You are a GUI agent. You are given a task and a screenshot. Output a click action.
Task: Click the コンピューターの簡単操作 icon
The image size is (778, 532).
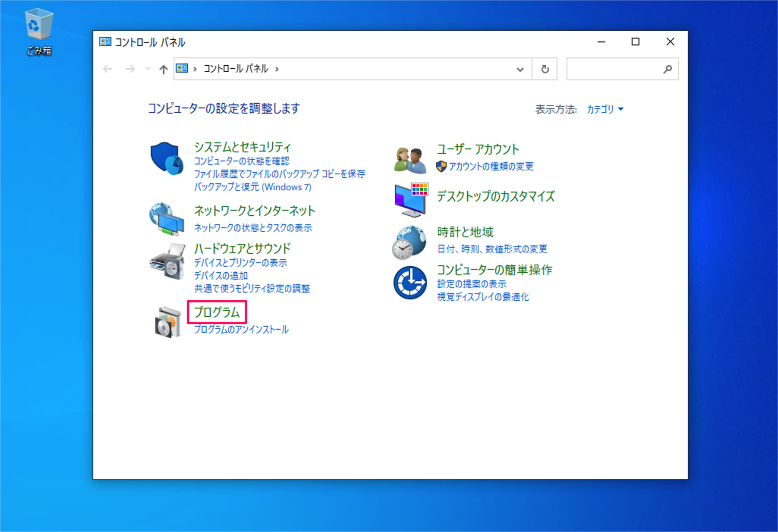pos(410,282)
